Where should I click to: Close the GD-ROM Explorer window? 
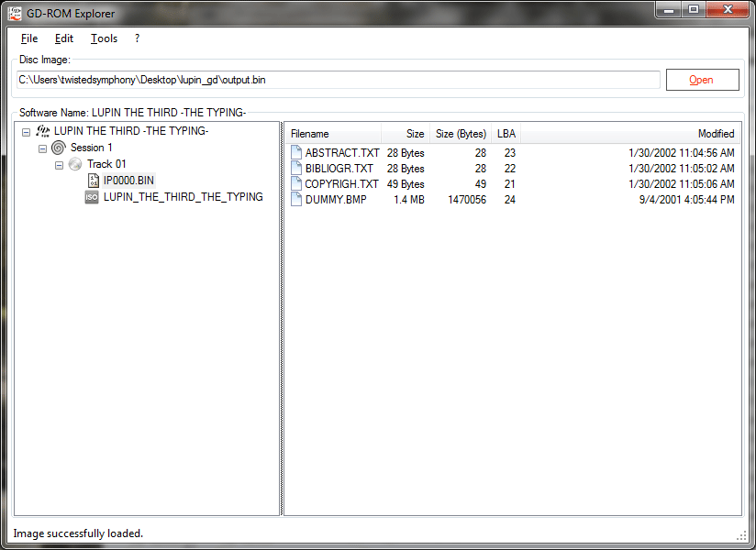728,10
